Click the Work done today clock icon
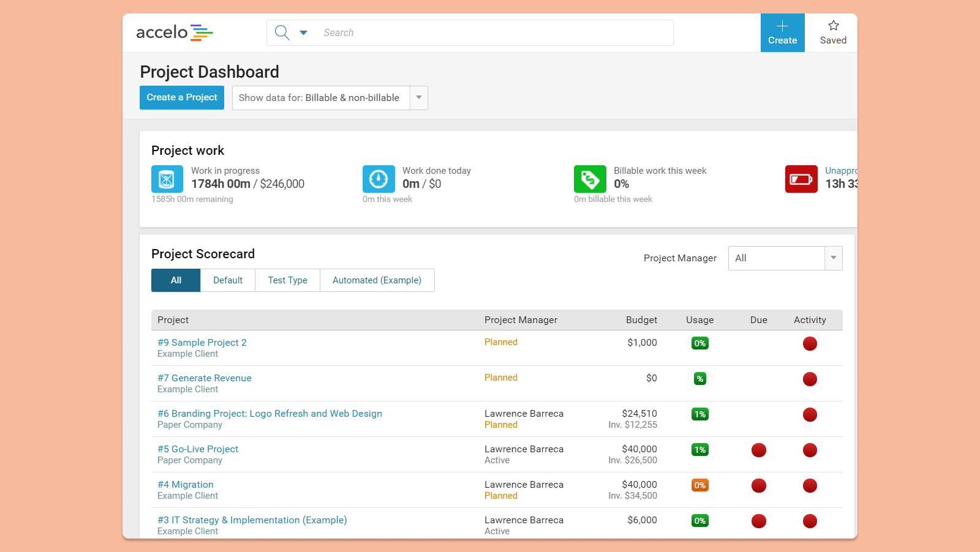The width and height of the screenshot is (980, 552). point(378,179)
